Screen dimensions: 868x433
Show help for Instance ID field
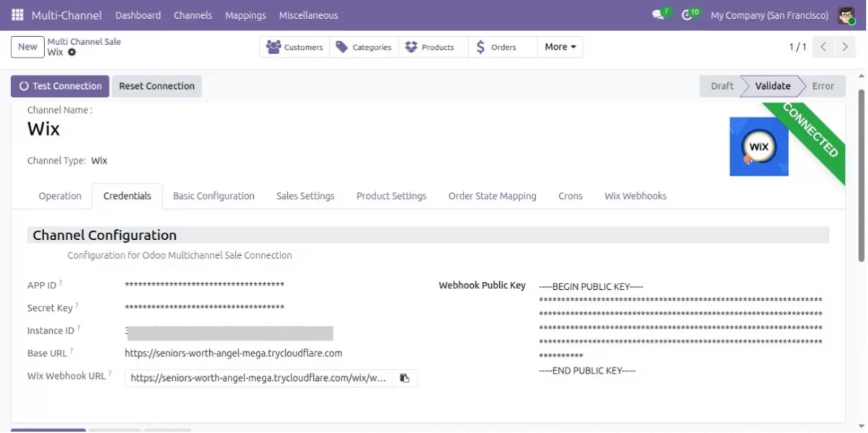point(79,328)
